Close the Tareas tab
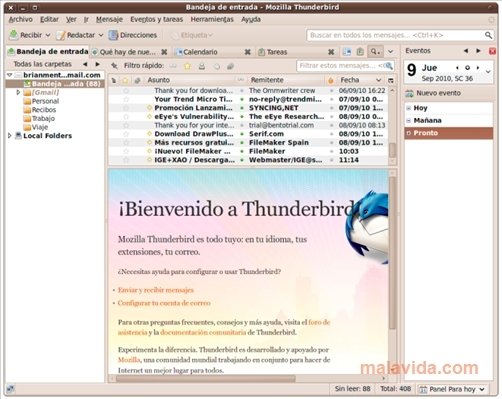This screenshot has height=399, width=502. pos(331,52)
